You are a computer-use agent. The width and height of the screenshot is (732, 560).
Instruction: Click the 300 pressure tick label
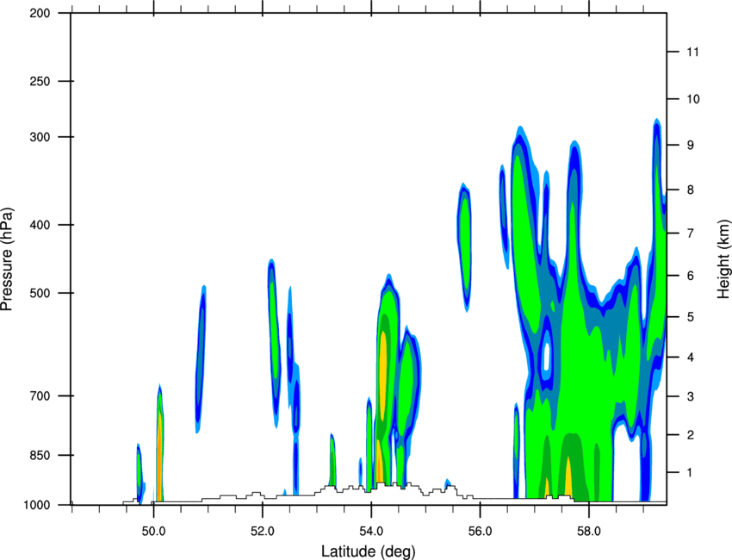tap(40, 137)
